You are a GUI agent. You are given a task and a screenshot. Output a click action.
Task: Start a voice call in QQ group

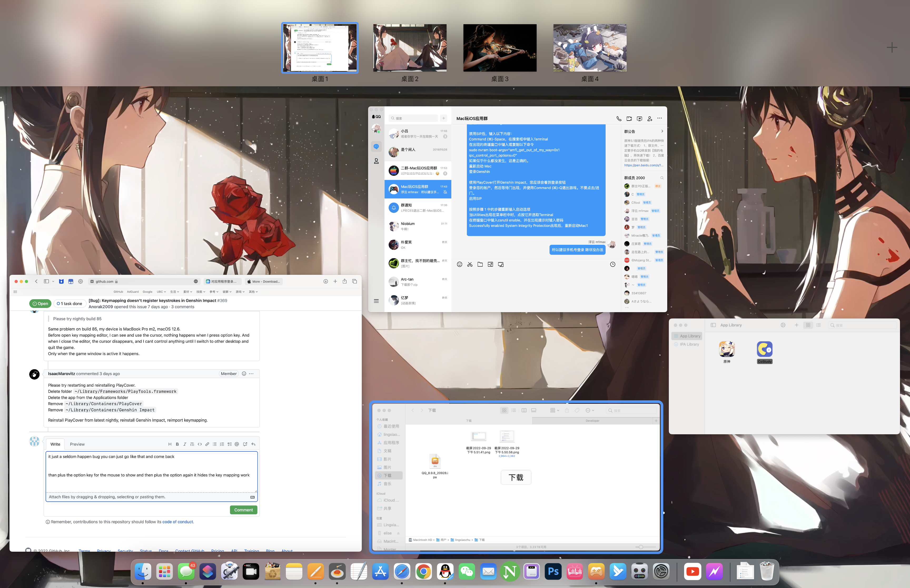click(619, 119)
